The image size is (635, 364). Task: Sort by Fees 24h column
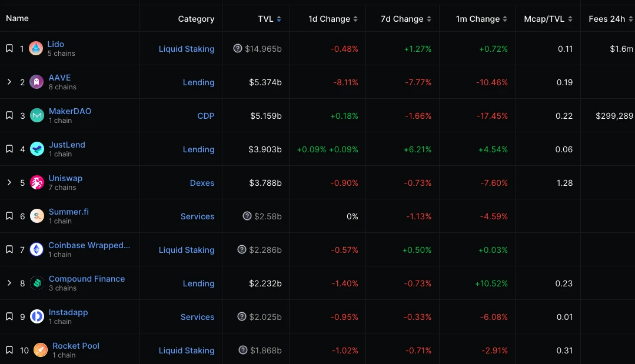(x=610, y=19)
